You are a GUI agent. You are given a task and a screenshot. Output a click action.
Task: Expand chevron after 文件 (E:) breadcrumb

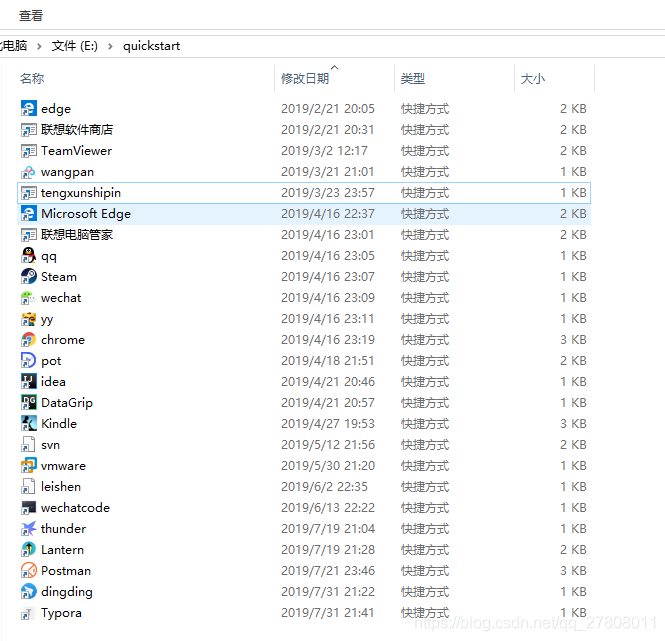click(110, 46)
